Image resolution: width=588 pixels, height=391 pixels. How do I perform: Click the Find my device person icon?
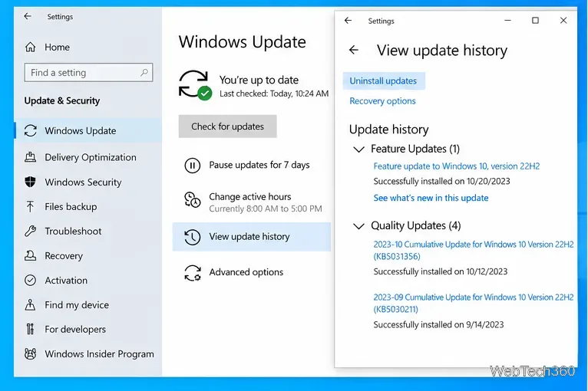(x=31, y=305)
